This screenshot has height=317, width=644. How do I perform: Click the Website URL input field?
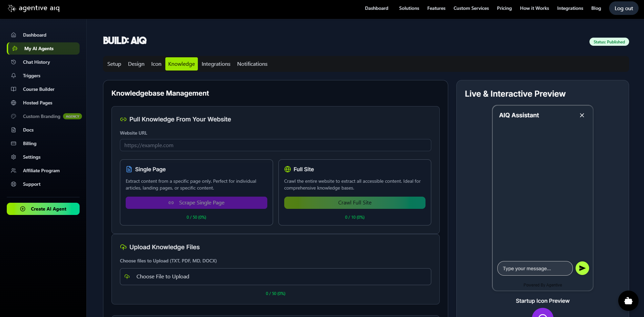pyautogui.click(x=275, y=145)
